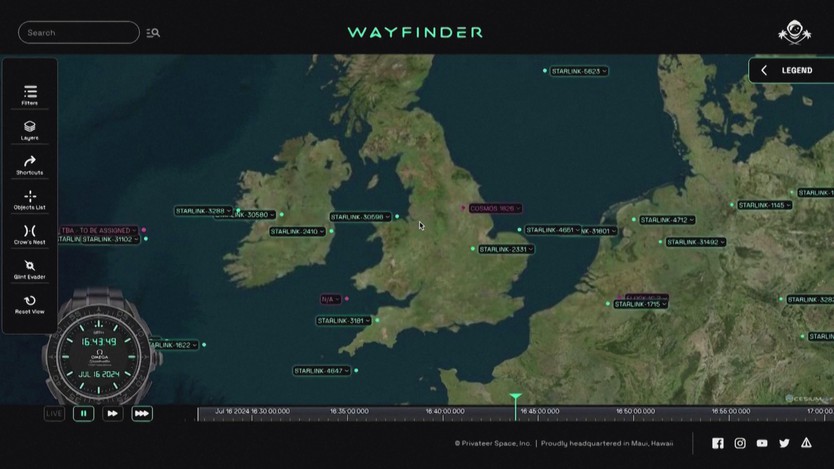Click timeline tick at 16:35:00.000
This screenshot has width=834, height=469.
349,412
